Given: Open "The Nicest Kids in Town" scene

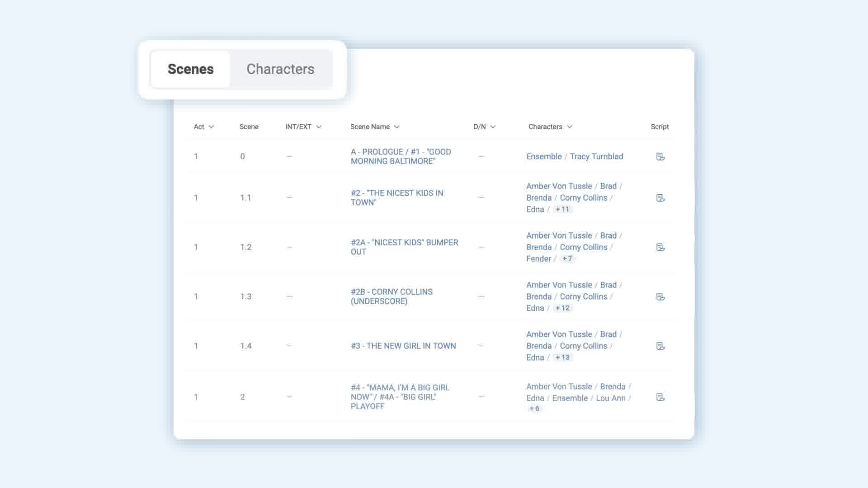Looking at the screenshot, I should click(397, 197).
